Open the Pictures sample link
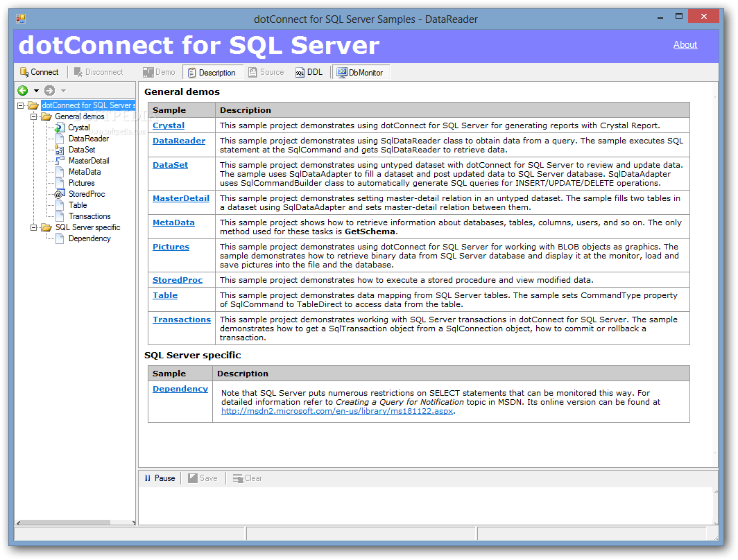 coord(171,247)
